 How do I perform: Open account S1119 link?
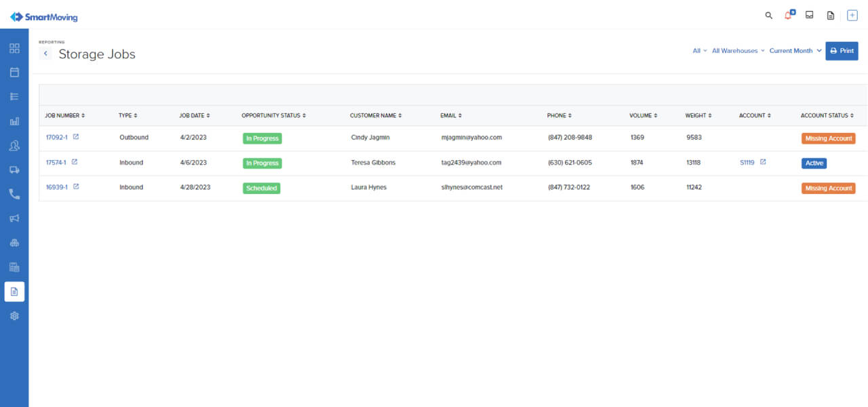[x=747, y=163]
